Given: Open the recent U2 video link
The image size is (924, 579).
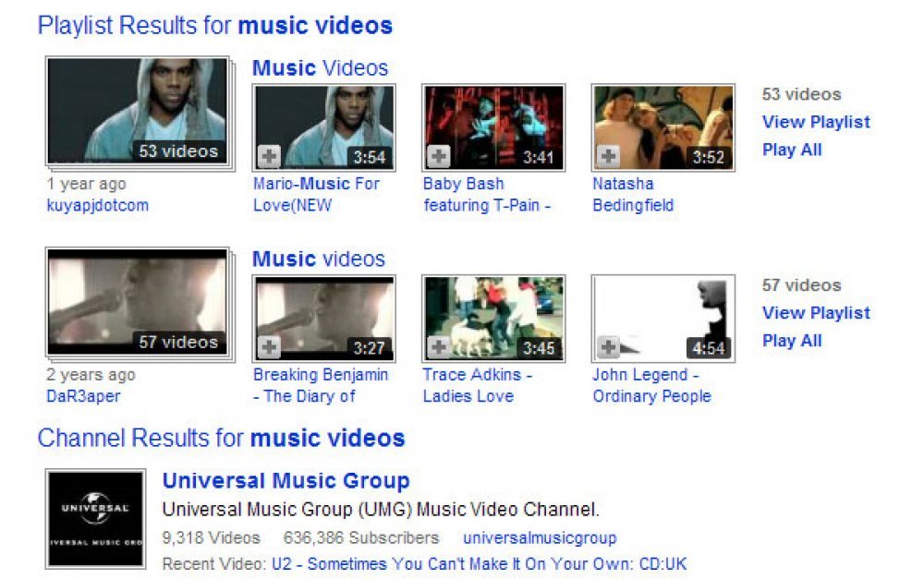Looking at the screenshot, I should tap(479, 563).
